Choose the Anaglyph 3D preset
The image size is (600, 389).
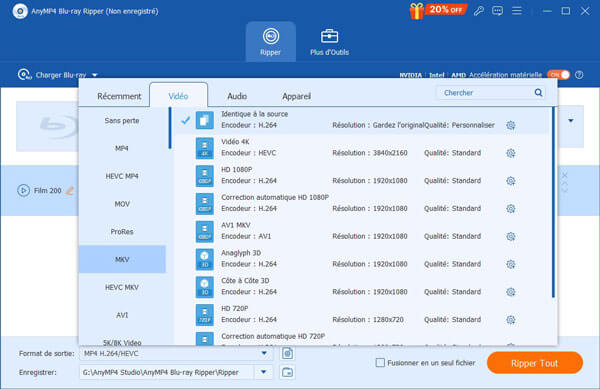point(362,259)
